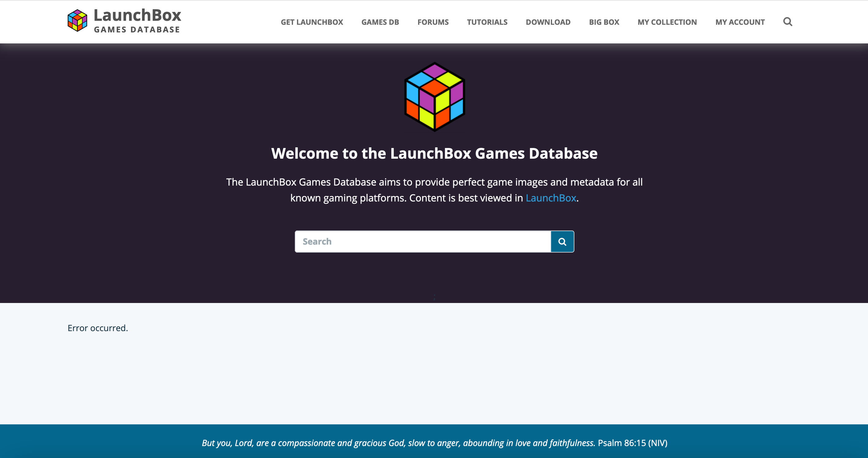Open MY ACCOUNT navigation link

740,22
